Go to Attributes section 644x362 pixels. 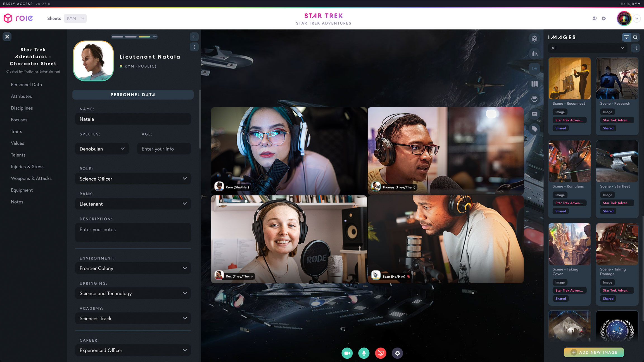[21, 96]
